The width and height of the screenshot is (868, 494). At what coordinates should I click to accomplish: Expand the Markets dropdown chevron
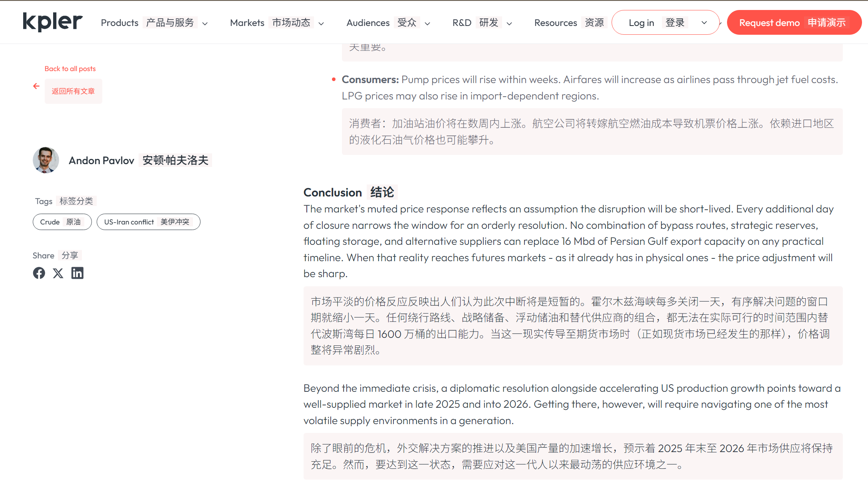(x=321, y=24)
